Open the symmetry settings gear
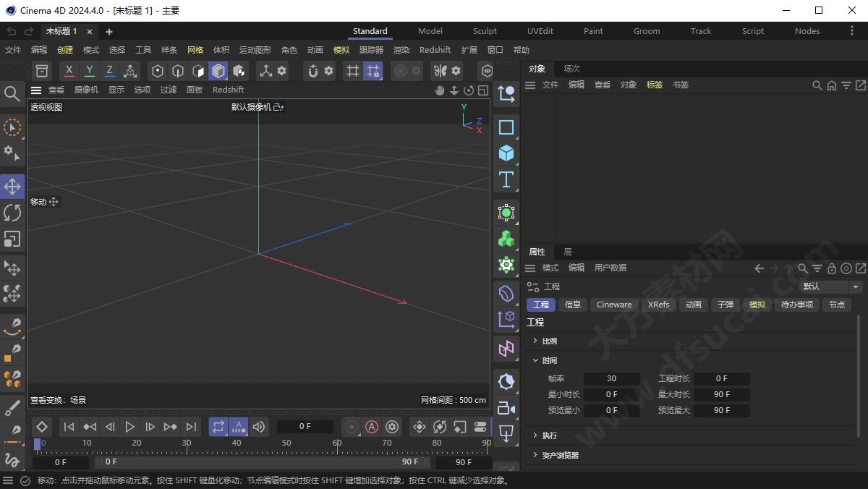Image resolution: width=868 pixels, height=489 pixels. point(456,71)
